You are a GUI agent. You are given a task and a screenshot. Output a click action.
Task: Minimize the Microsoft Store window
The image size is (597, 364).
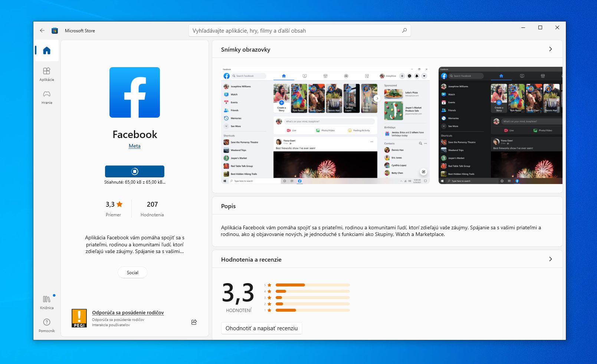coord(523,27)
